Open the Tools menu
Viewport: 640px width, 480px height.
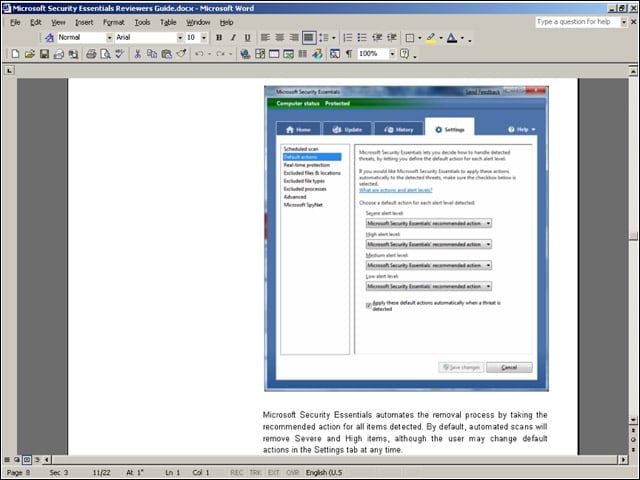142,22
